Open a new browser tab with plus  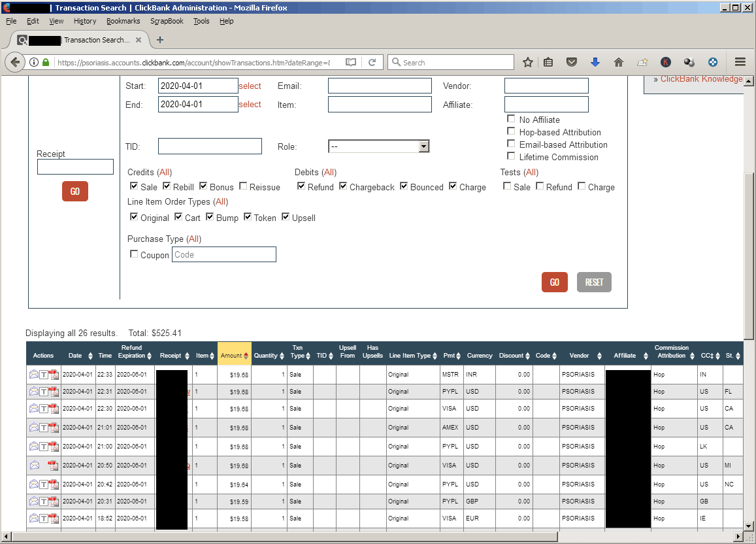click(160, 40)
